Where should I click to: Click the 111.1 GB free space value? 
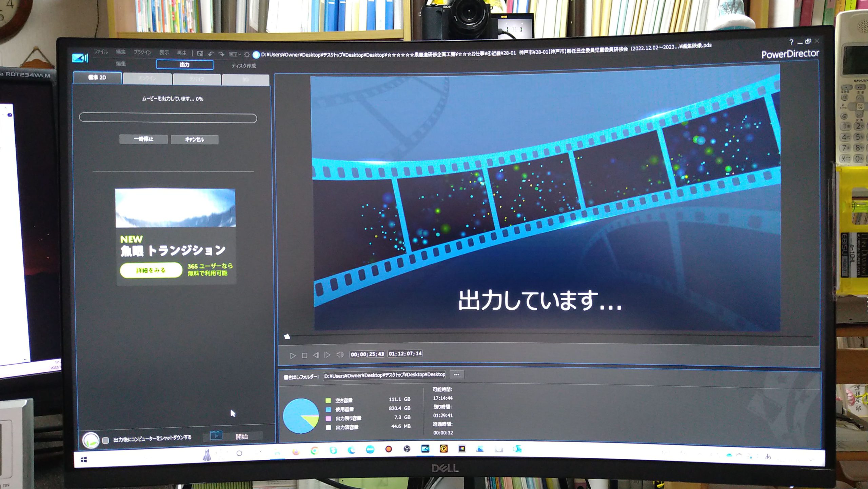pyautogui.click(x=399, y=400)
